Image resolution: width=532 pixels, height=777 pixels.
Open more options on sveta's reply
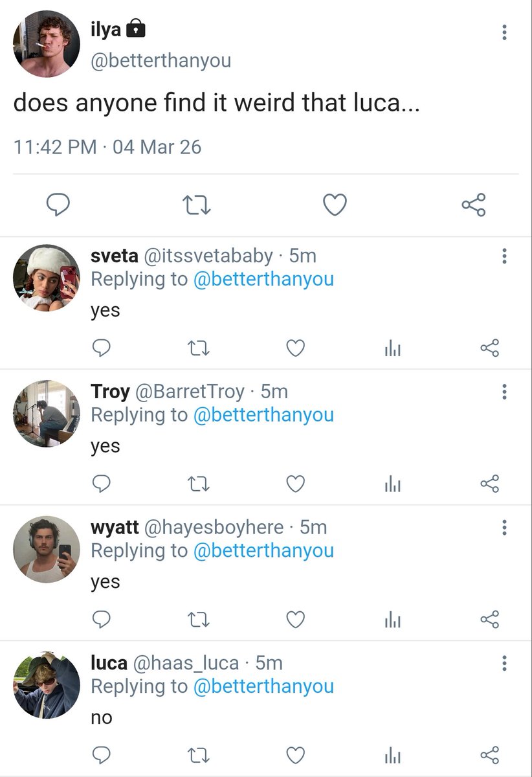coord(504,256)
